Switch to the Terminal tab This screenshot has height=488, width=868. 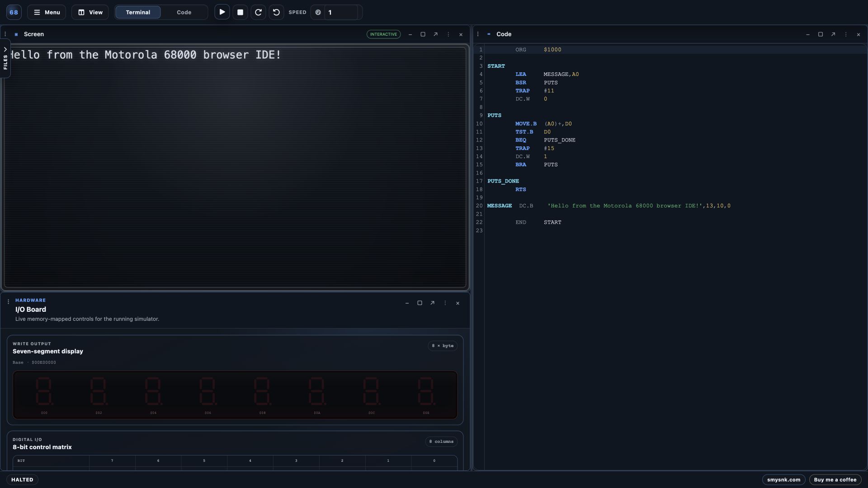(138, 12)
